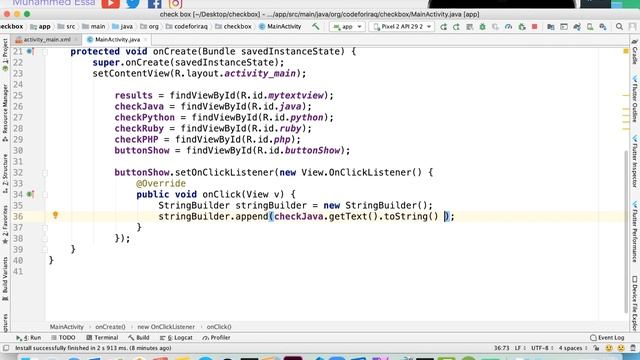The width and height of the screenshot is (640, 360).
Task: Click the Profile app gauge icon
Action: 508,27
